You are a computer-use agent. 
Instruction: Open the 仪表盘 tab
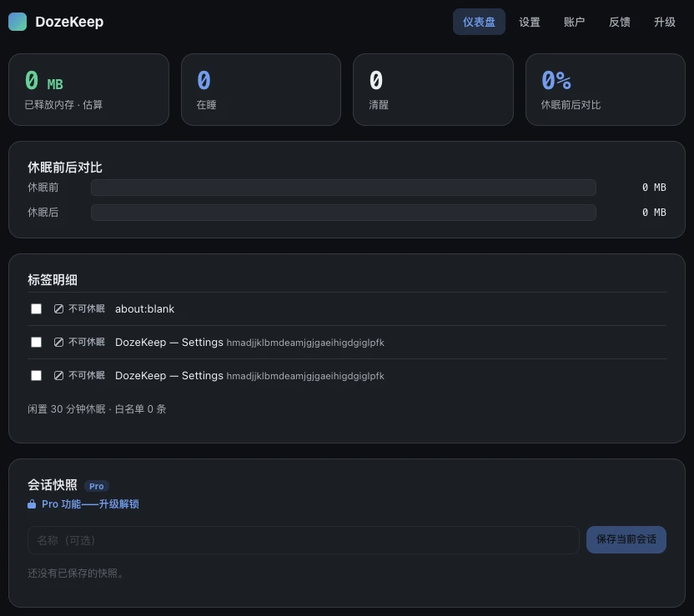coord(479,22)
